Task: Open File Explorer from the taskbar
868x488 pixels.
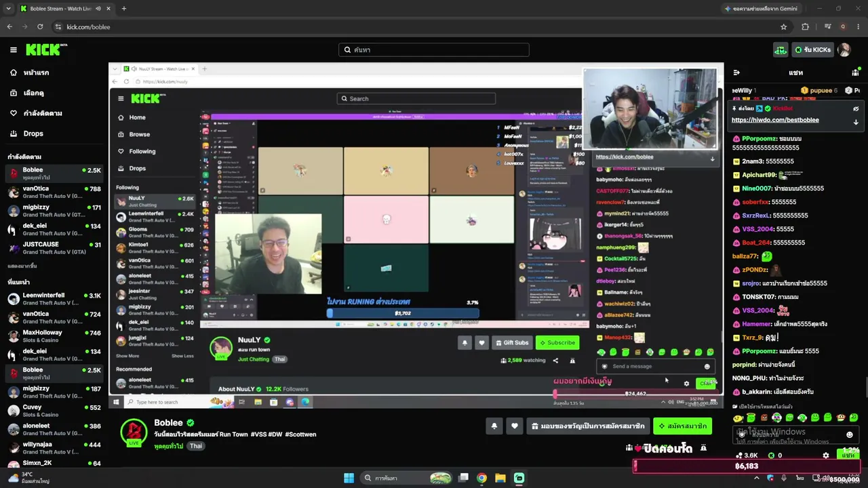Action: [x=500, y=478]
